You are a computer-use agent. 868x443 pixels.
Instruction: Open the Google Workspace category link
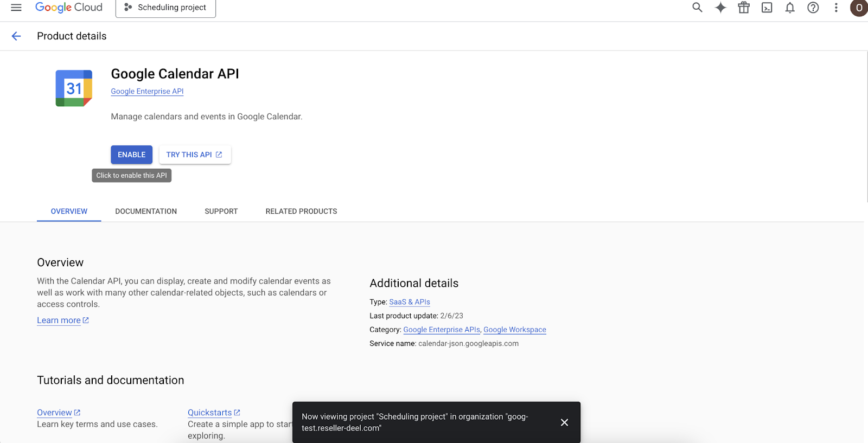pyautogui.click(x=515, y=330)
